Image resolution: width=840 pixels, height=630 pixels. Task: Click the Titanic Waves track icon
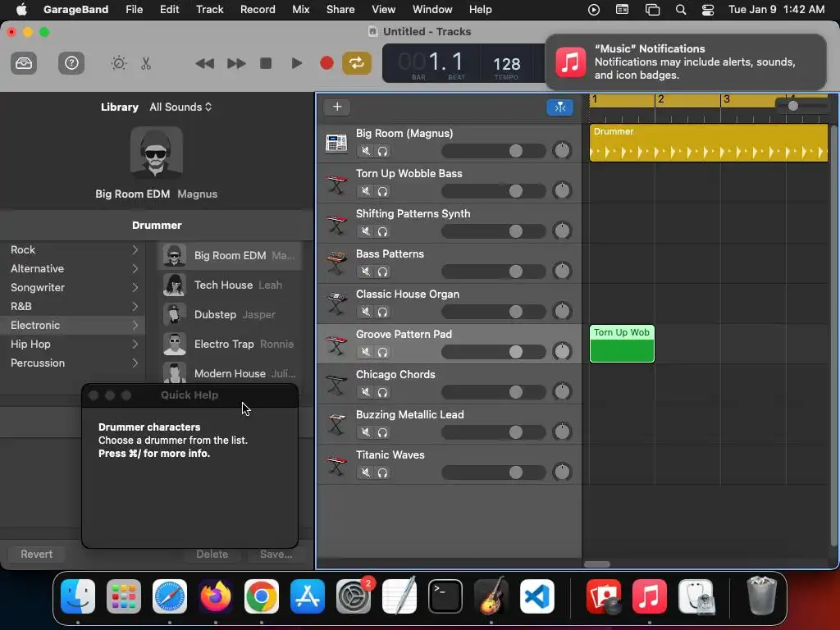[x=336, y=465]
